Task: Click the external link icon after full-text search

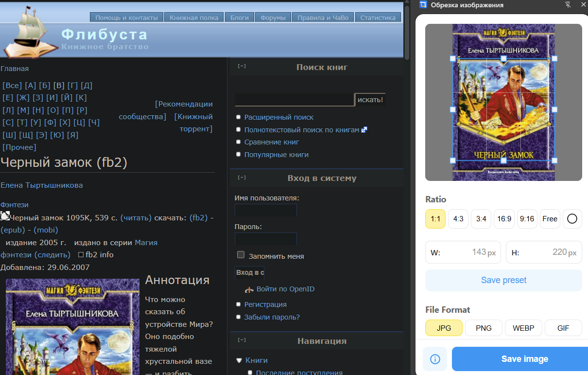Action: click(x=364, y=130)
